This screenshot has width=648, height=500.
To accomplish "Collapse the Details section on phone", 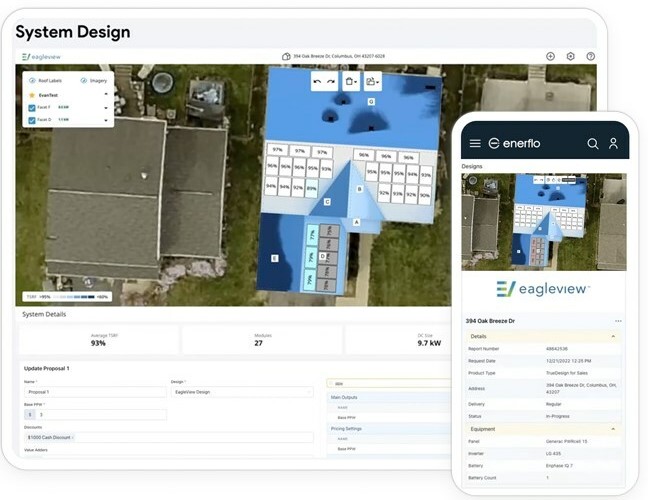I will [613, 336].
